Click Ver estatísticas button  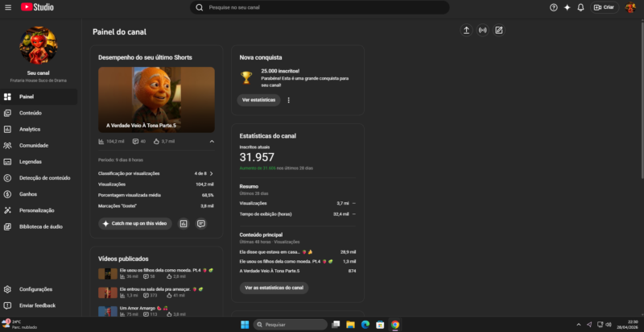pyautogui.click(x=258, y=100)
